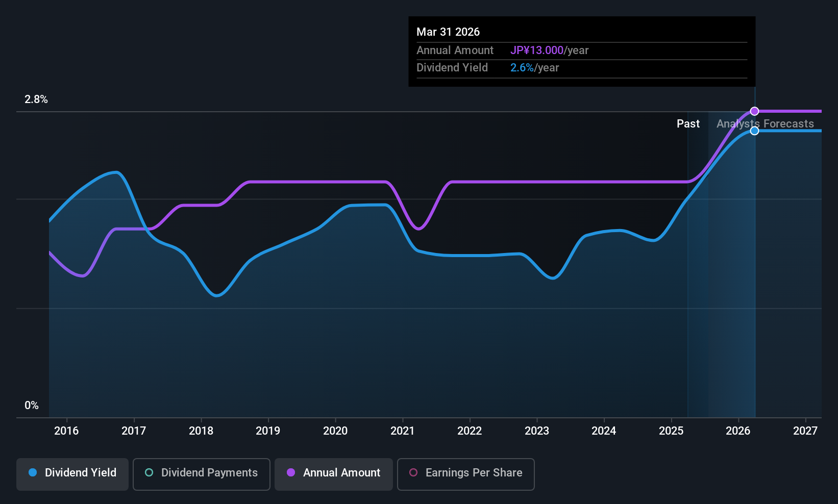Click the 2016 x-axis label

pos(66,431)
